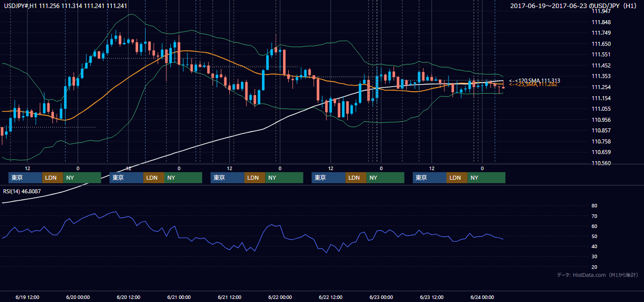Click the データ: HistData.com source credit

click(597, 275)
